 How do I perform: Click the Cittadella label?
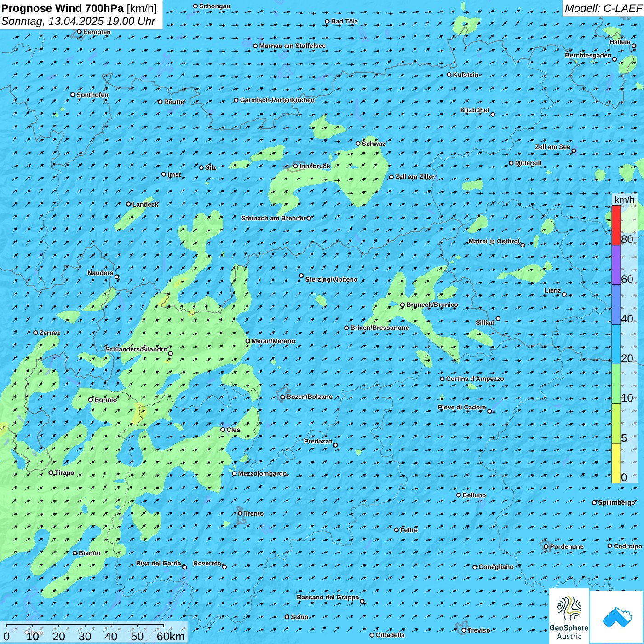coord(390,635)
